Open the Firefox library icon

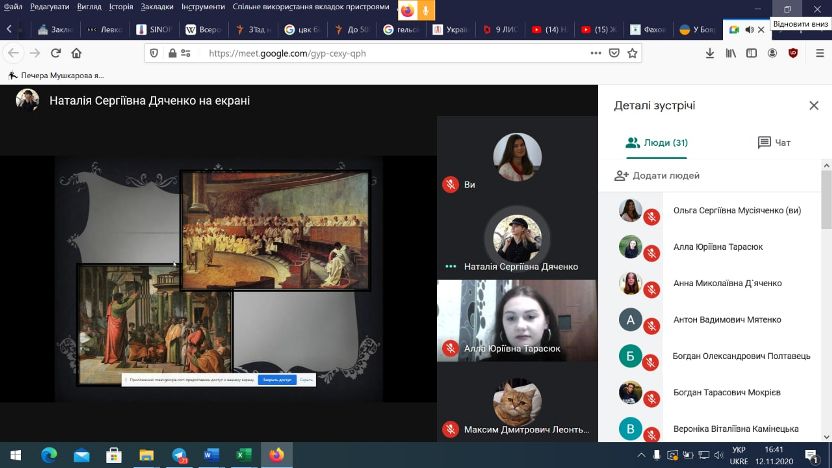731,53
